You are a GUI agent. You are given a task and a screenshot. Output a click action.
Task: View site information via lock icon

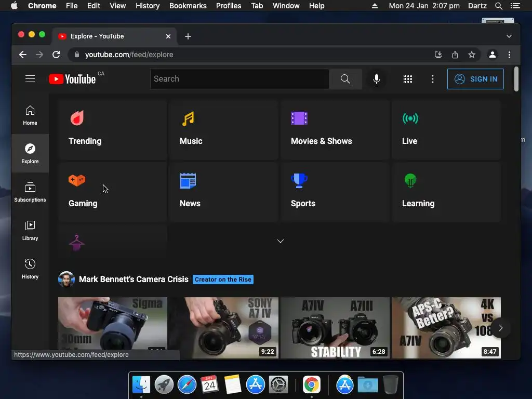click(77, 55)
